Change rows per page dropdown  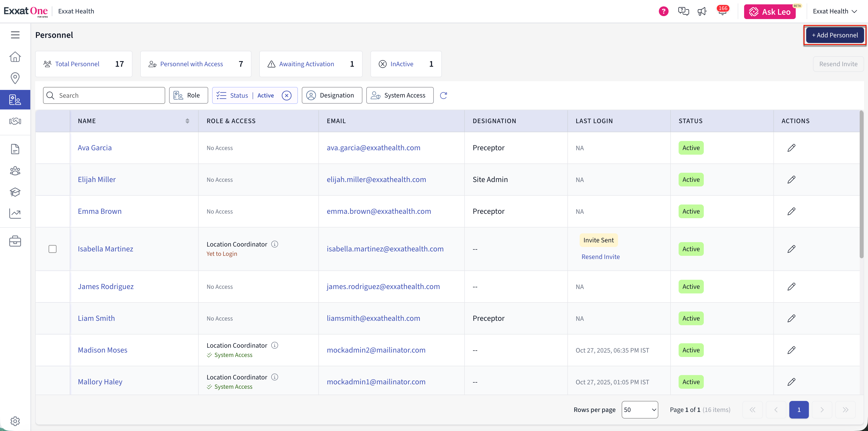[640, 410]
